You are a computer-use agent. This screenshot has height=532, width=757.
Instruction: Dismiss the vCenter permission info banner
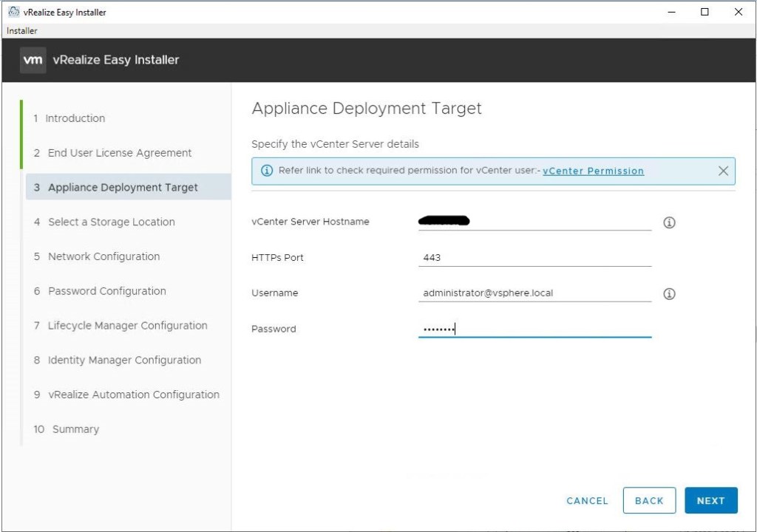[723, 171]
